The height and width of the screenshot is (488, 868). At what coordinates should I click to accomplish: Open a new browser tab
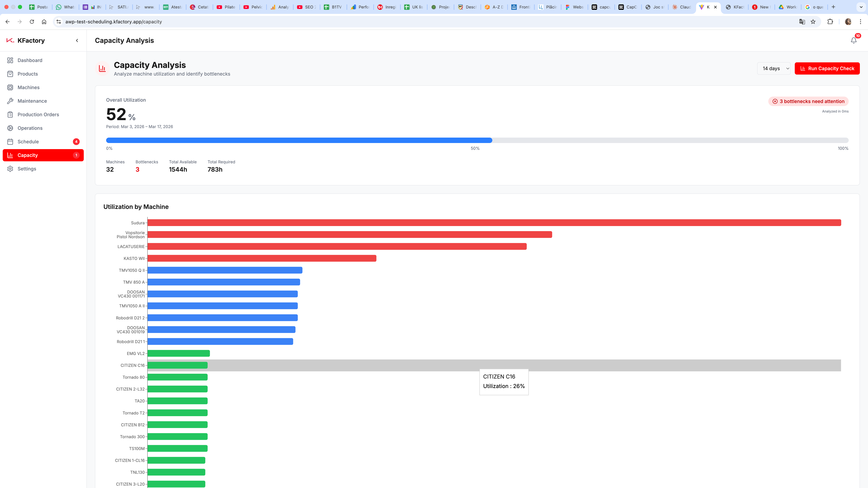(833, 7)
